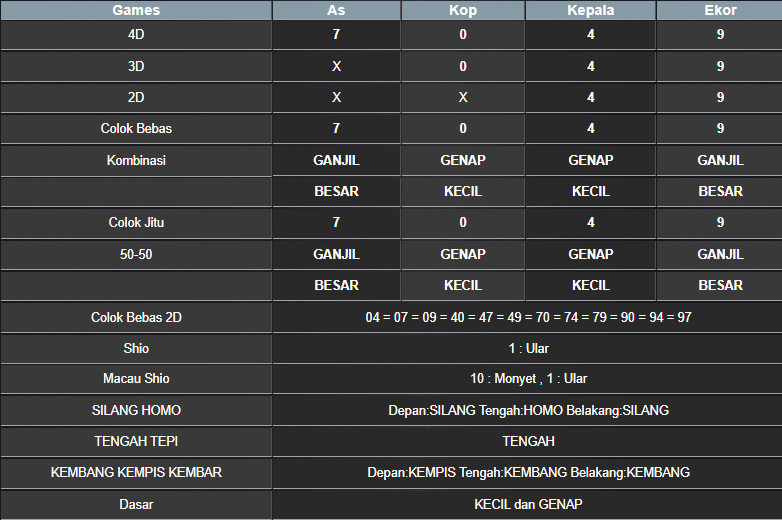Click Colok Bebas Kop value 0
Screen dimensions: 782x520
click(x=463, y=129)
